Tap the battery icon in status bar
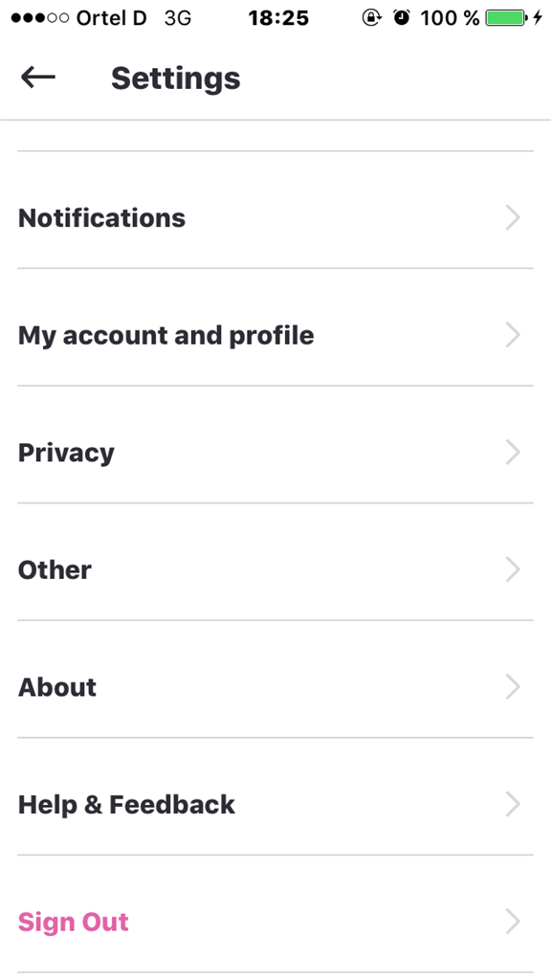Screen dimensions: 551x980 507,17
